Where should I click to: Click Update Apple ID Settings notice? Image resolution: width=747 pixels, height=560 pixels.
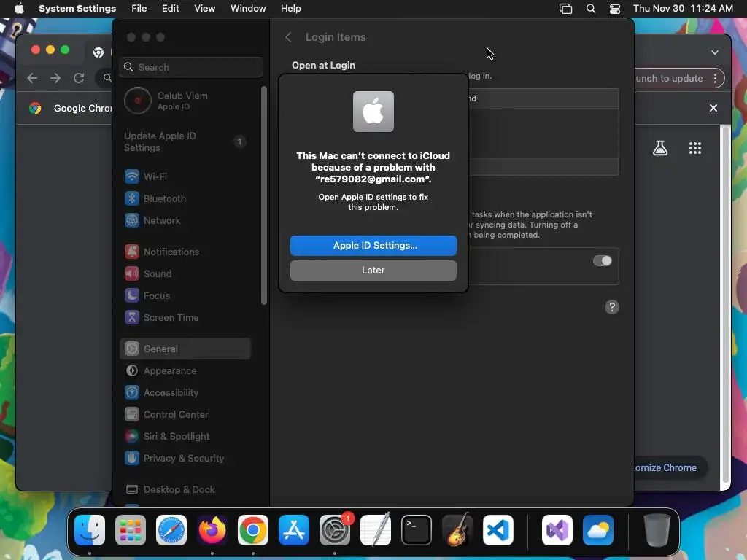click(x=186, y=142)
